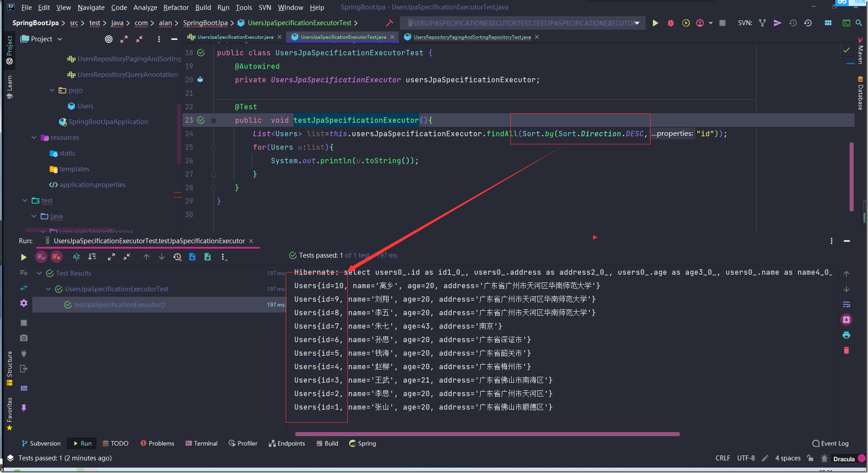Run with coverage icon in top toolbar
Screen dimensions: 868x473
686,23
